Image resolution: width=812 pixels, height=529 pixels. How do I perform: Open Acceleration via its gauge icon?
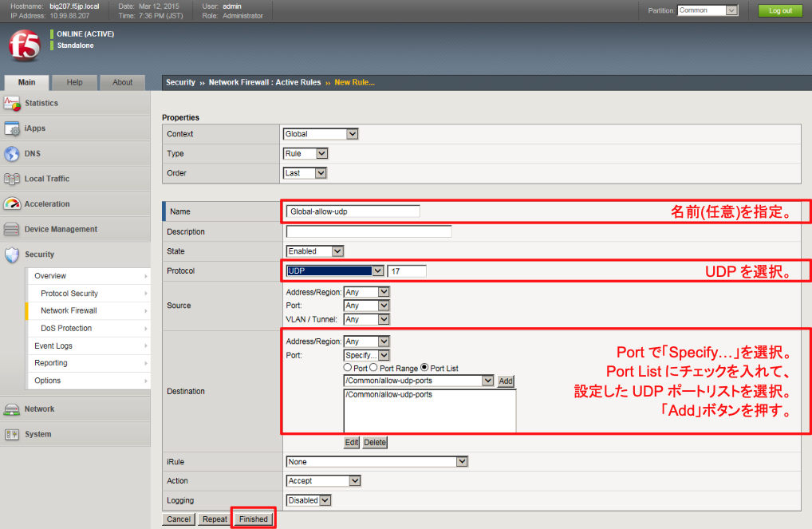click(12, 204)
